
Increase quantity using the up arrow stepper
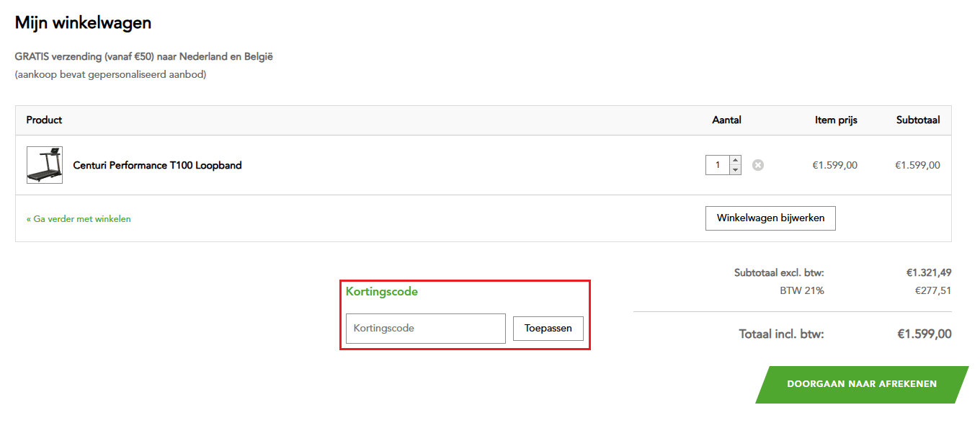(x=734, y=161)
